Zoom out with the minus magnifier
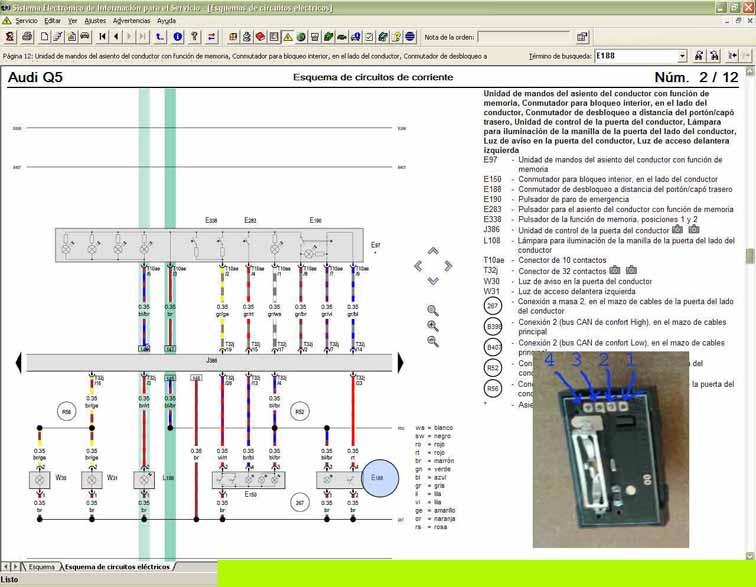 (x=433, y=341)
